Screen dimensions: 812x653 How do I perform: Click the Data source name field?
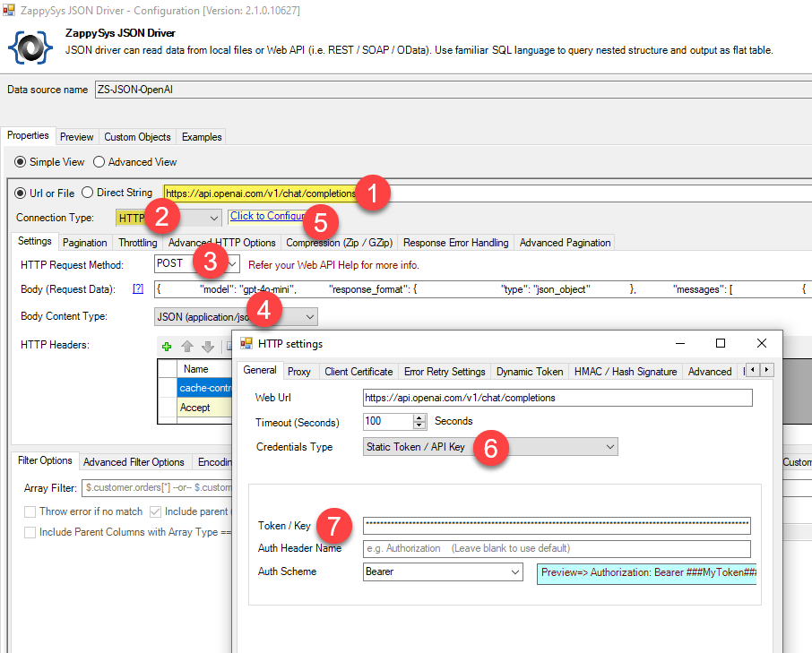(x=454, y=90)
